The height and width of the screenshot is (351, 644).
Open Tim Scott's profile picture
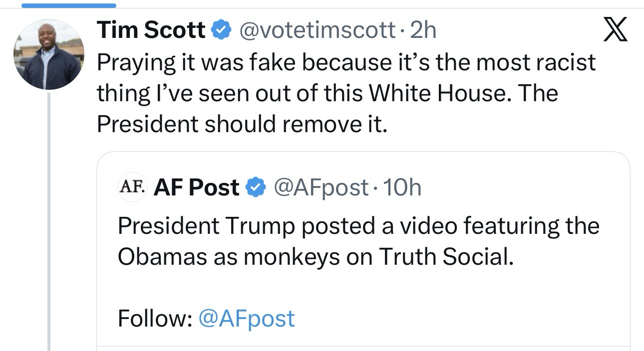pos(48,55)
